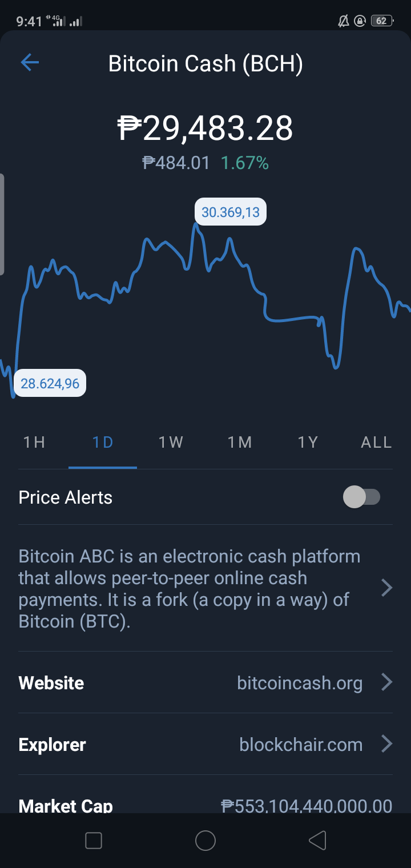Open the bitcoincash.org website link

tap(300, 683)
